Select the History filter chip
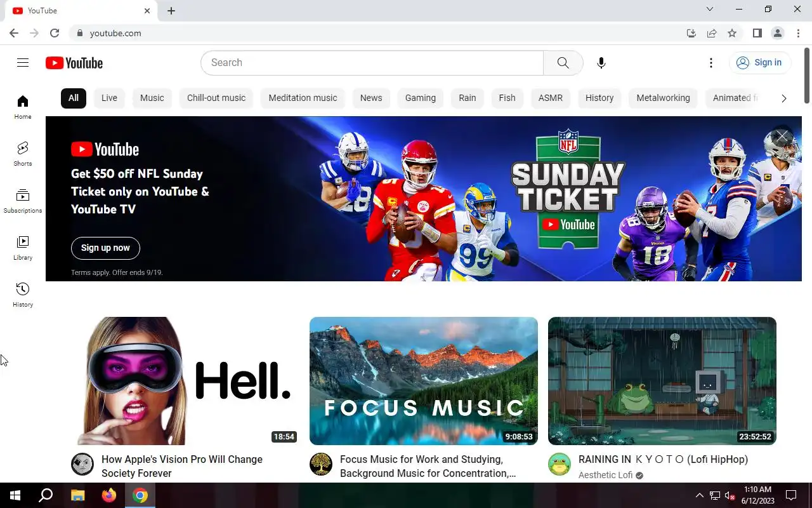Image resolution: width=812 pixels, height=508 pixels. 599,98
